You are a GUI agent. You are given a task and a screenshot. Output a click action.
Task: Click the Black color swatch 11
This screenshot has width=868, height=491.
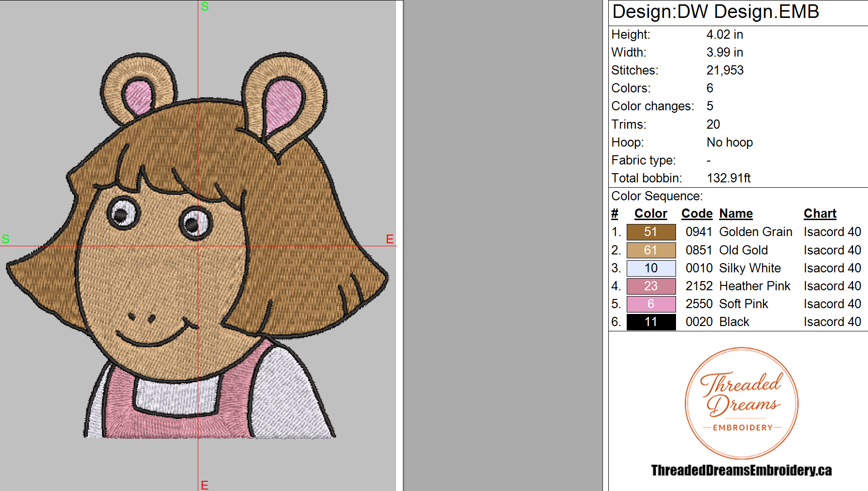click(x=651, y=322)
